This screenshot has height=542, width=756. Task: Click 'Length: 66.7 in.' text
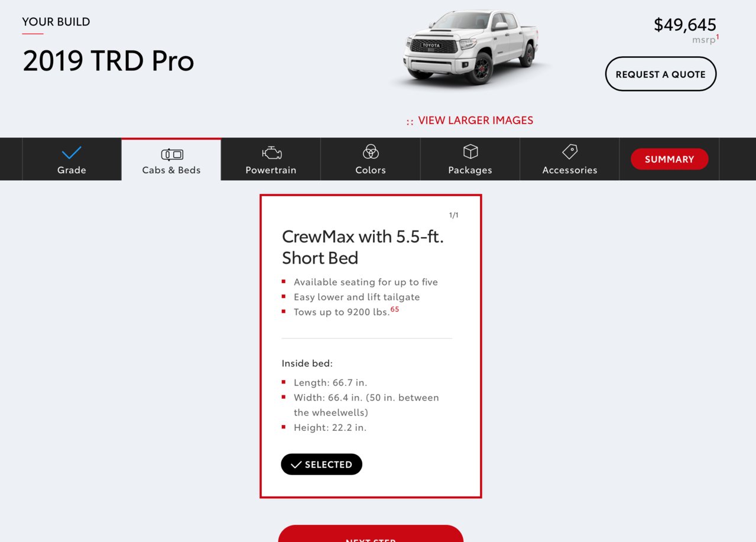(x=330, y=382)
